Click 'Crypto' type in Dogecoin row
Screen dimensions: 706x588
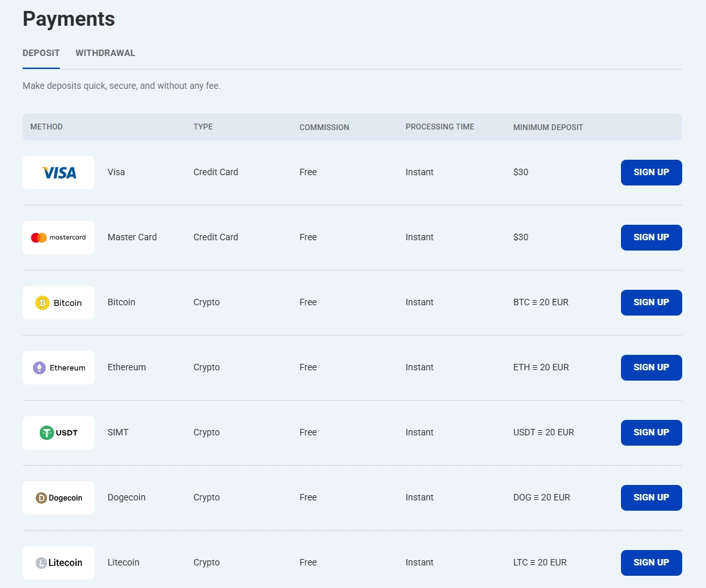point(207,497)
